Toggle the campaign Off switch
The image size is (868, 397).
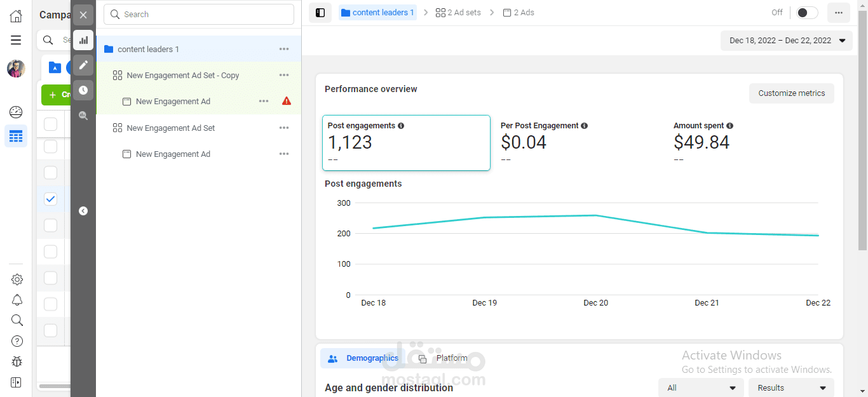click(x=807, y=13)
